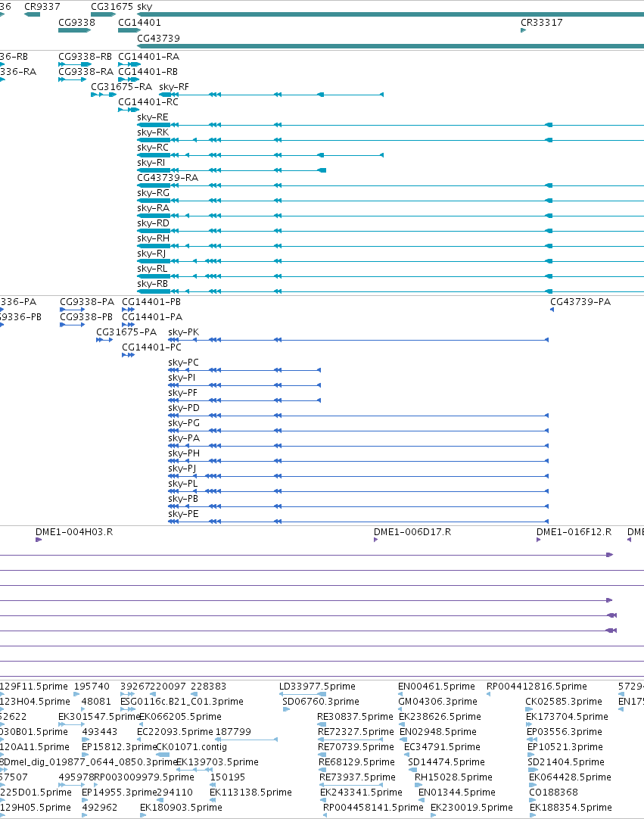
Task: Click the sky-RK transcript label
Action: [x=153, y=132]
